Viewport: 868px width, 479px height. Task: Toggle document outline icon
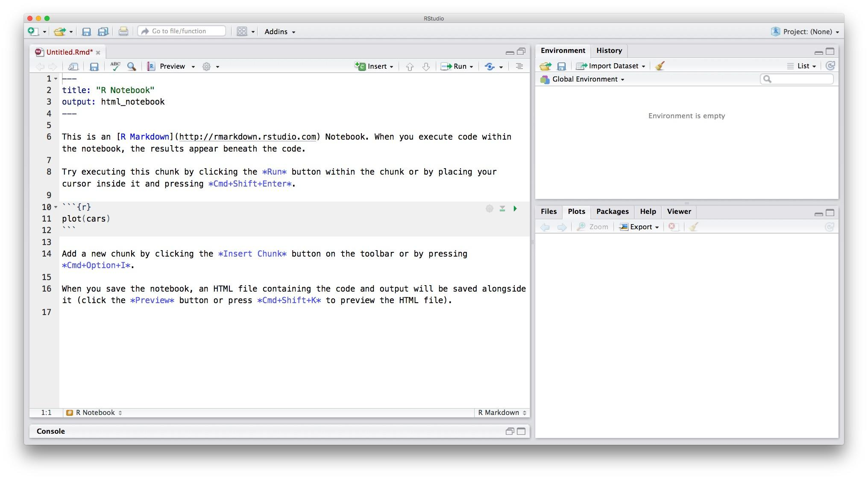[519, 66]
